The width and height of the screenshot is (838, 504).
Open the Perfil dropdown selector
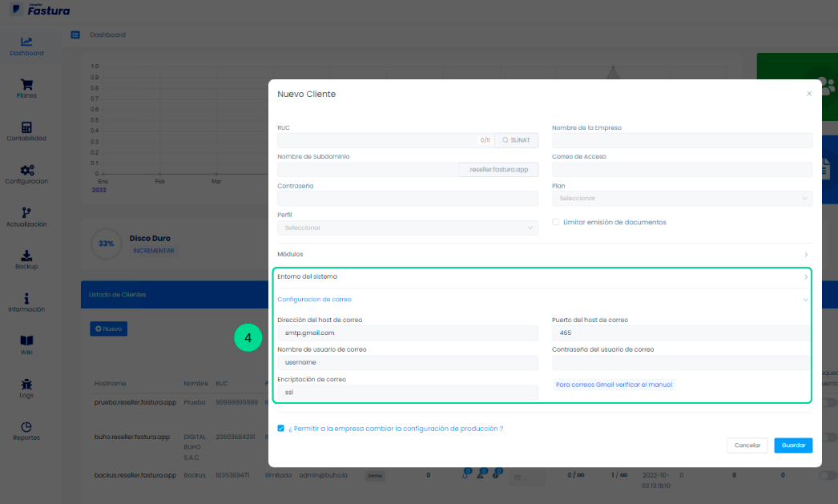pos(407,228)
